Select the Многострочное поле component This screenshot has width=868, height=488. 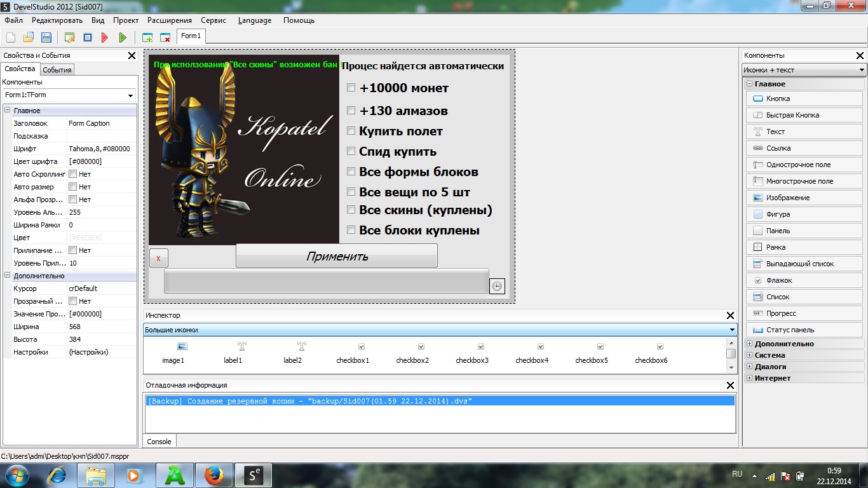click(x=804, y=181)
